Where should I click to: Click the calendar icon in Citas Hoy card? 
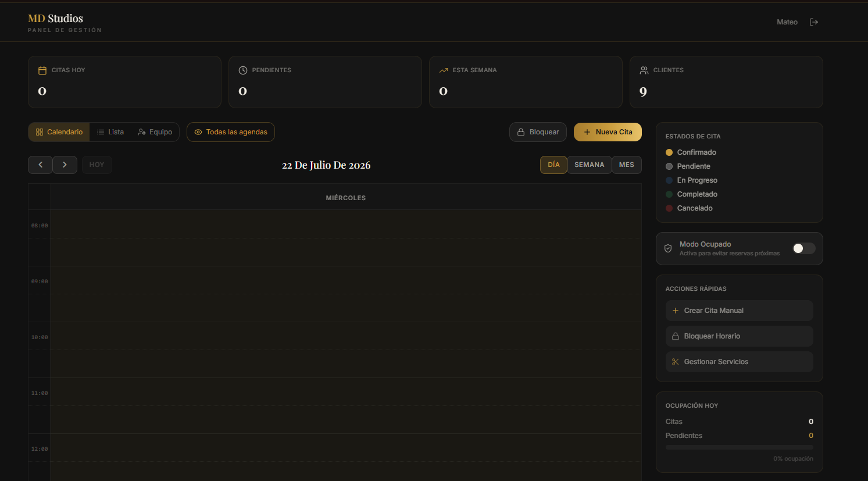point(42,70)
